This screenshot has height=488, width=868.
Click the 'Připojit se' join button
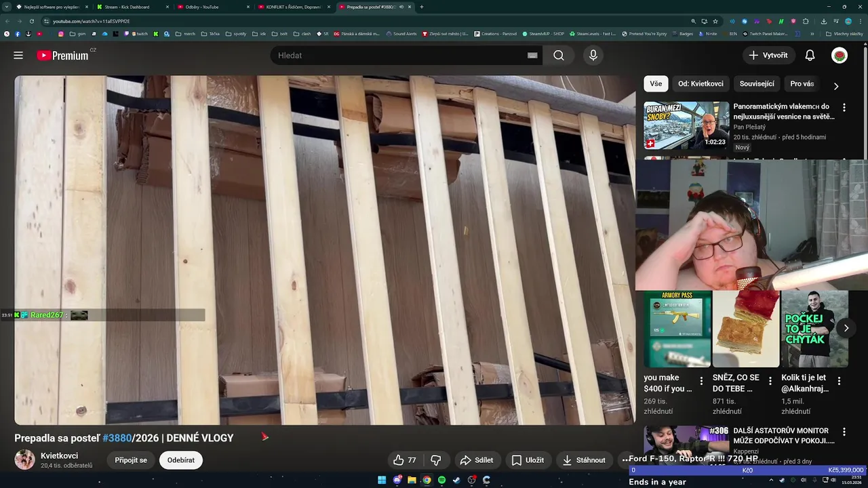[x=131, y=460]
